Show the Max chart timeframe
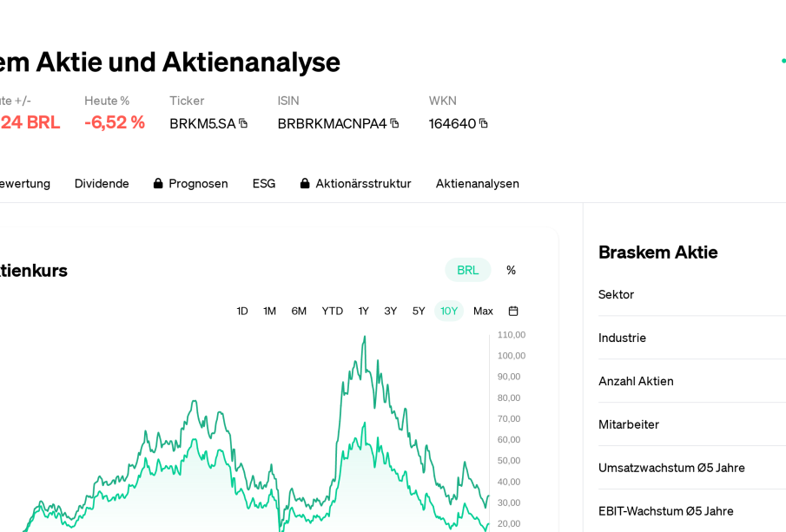Viewport: 786px width, 532px height. click(483, 311)
